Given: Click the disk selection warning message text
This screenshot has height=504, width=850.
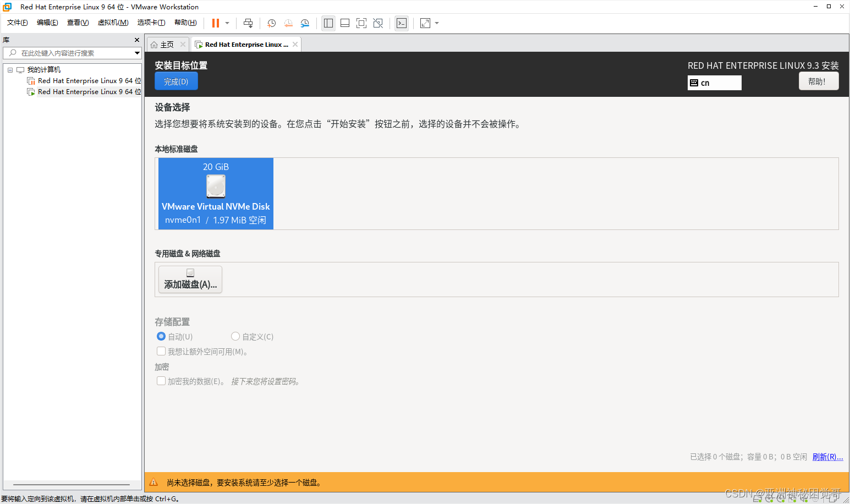Looking at the screenshot, I should [244, 483].
